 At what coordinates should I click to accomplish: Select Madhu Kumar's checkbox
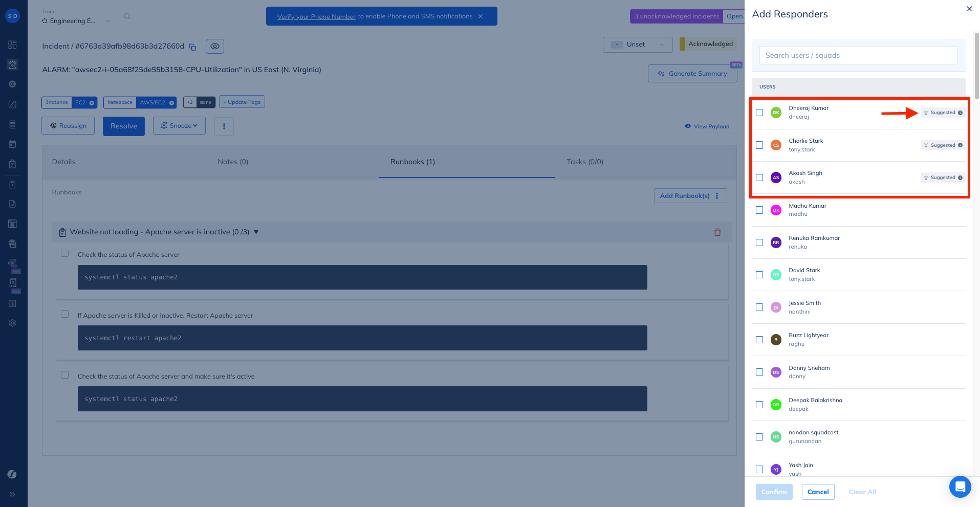click(x=759, y=210)
